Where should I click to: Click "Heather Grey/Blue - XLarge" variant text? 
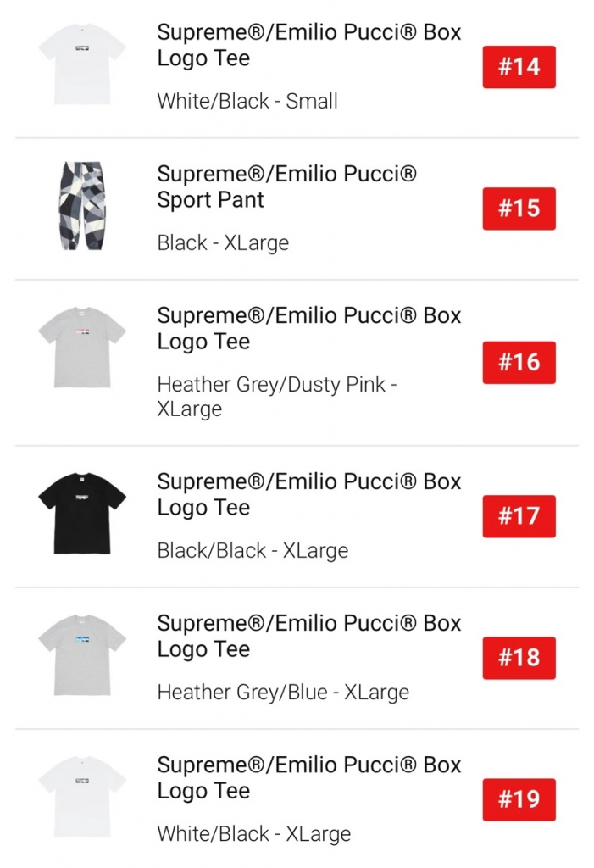283,692
